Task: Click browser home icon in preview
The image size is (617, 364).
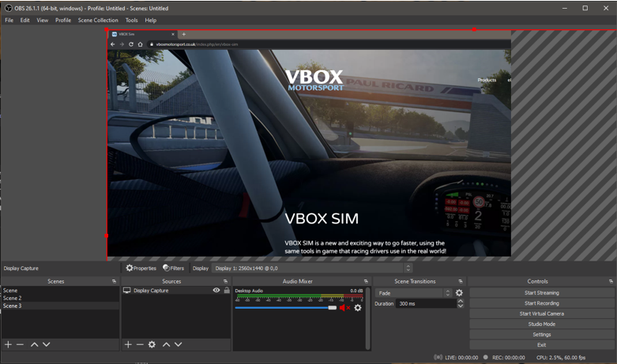Action: click(140, 44)
